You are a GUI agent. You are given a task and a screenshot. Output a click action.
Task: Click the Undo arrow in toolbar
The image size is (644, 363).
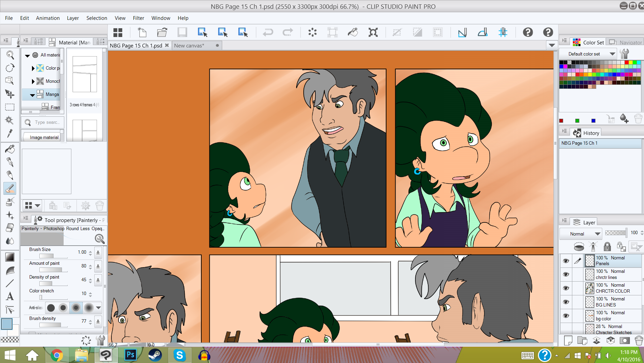tap(268, 32)
